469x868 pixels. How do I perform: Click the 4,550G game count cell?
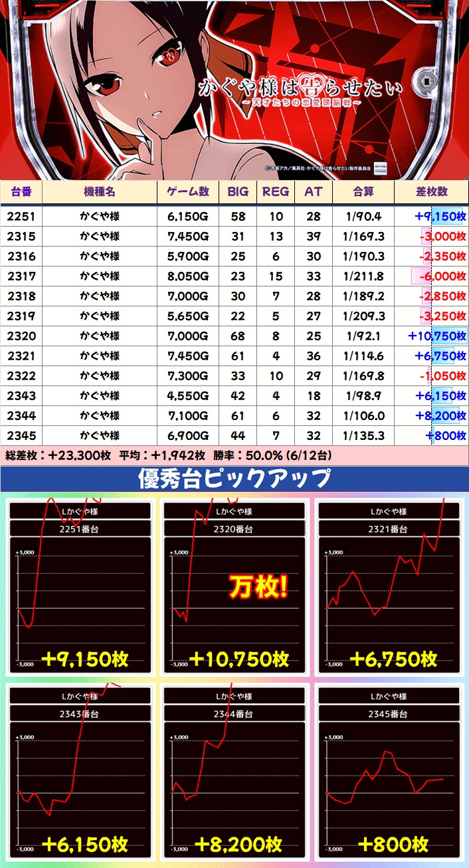click(187, 395)
